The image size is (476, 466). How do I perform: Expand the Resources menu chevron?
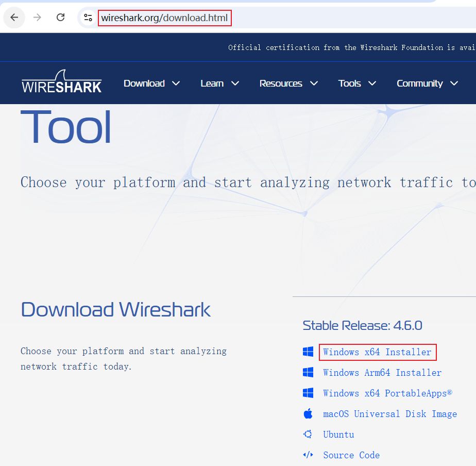314,84
